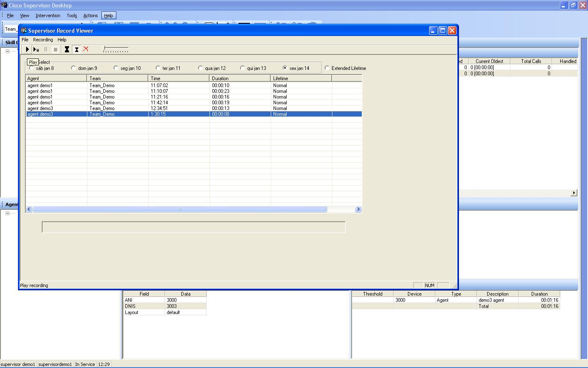The image size is (588, 368).
Task: Open Supervisor Desktop Help menu
Action: click(x=109, y=16)
